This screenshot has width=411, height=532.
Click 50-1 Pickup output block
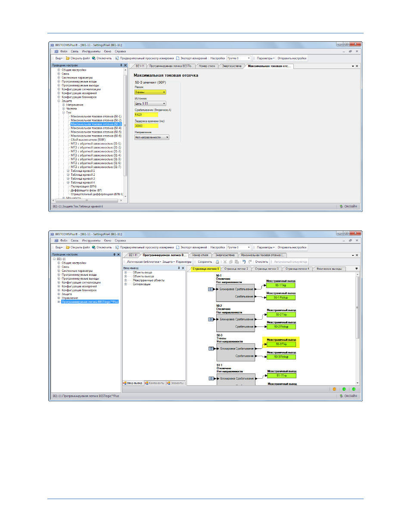coord(281,297)
